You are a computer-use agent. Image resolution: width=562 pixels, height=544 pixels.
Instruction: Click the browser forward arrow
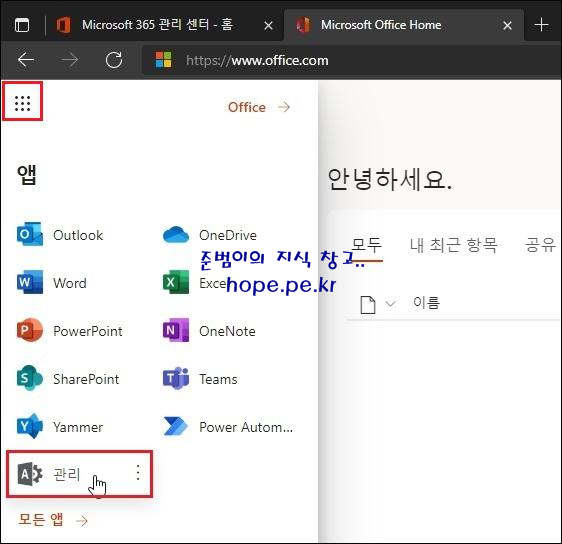coord(70,59)
